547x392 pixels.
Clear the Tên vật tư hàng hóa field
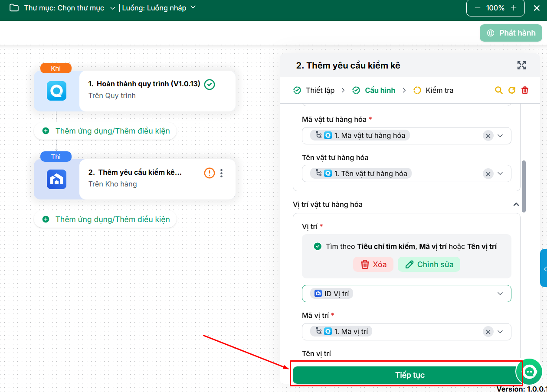pyautogui.click(x=488, y=174)
